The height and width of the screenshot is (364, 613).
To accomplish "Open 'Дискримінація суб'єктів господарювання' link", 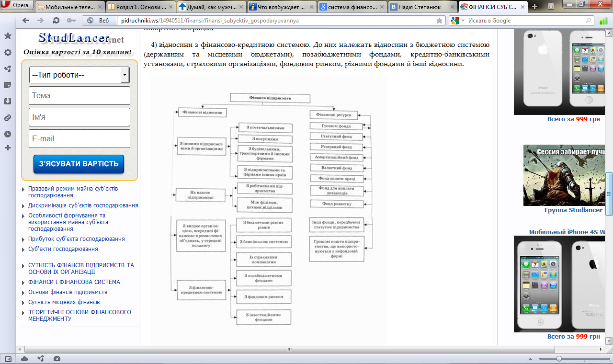I will point(83,205).
